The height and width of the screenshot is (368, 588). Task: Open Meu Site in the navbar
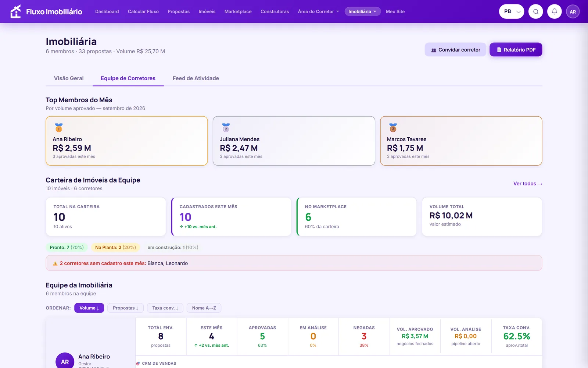395,11
